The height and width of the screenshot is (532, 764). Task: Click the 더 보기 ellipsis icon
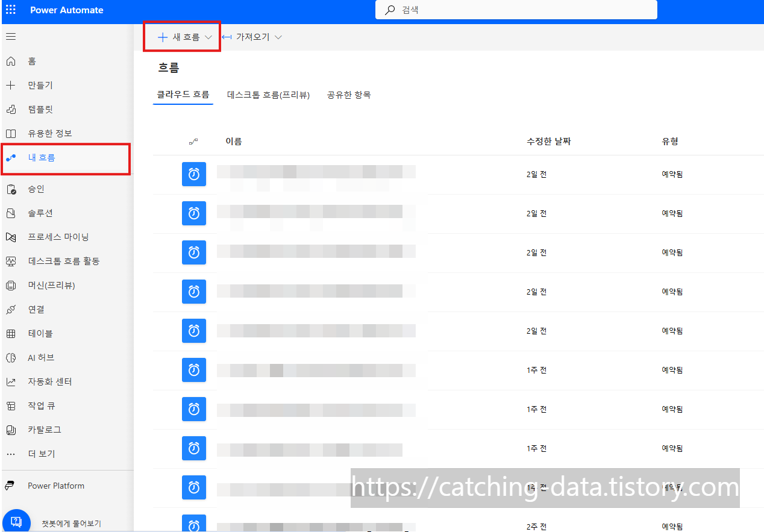click(11, 454)
